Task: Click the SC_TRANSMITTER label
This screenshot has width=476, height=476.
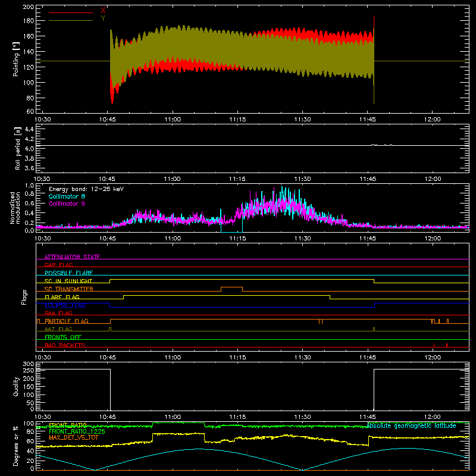Action: (69, 289)
